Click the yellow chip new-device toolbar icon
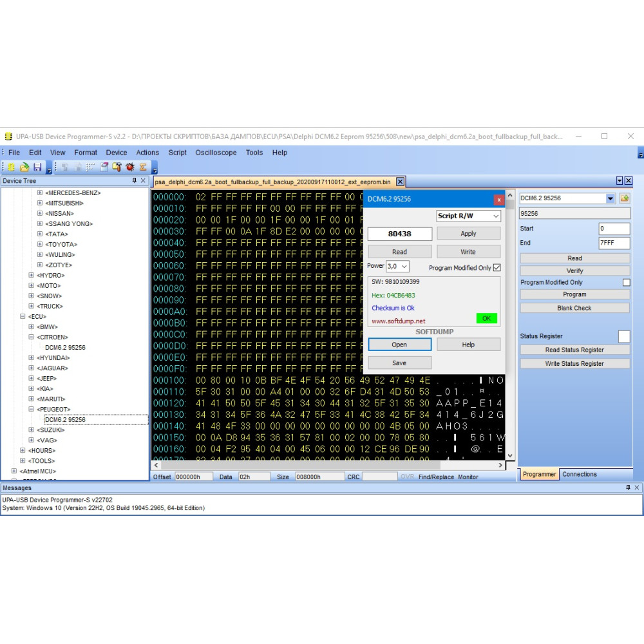Image resolution: width=644 pixels, height=644 pixels. coord(12,167)
